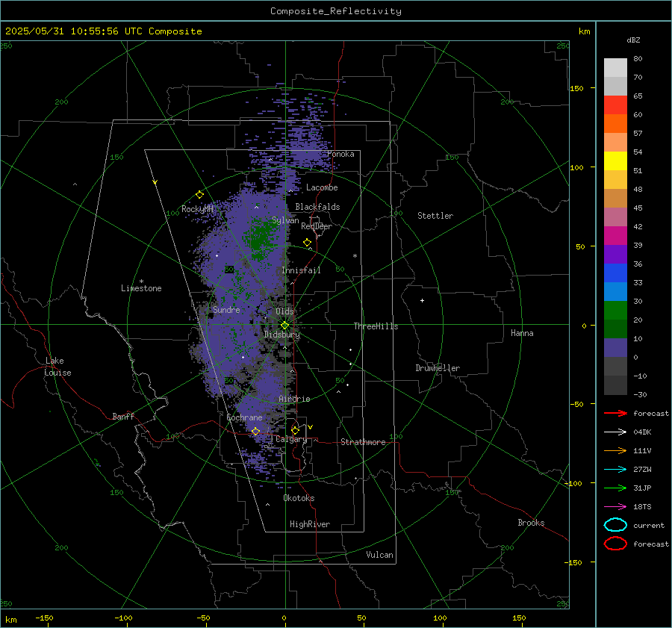Click the ThreeHills town label

click(376, 326)
